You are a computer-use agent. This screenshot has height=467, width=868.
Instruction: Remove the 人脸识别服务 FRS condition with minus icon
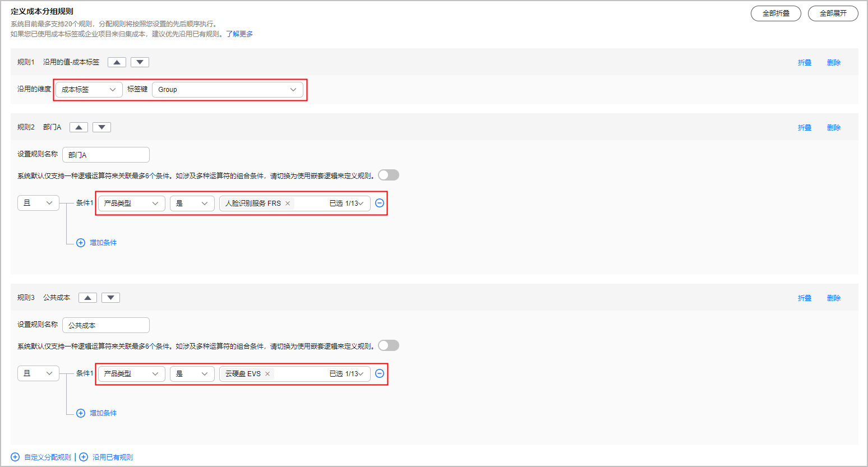point(380,203)
